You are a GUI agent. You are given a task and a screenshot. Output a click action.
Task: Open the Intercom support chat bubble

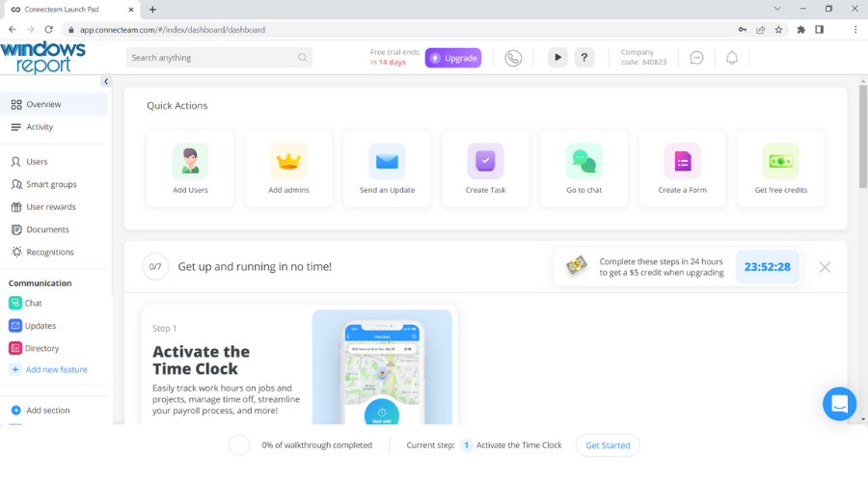tap(839, 403)
